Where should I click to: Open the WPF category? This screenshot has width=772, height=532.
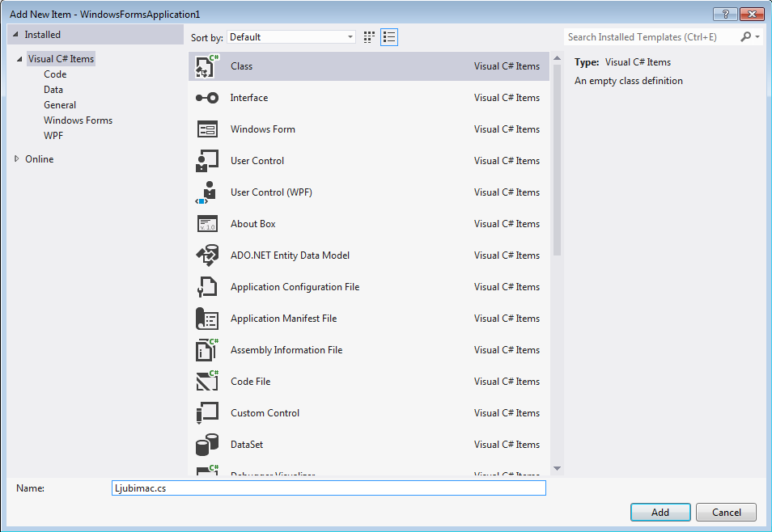pos(53,136)
